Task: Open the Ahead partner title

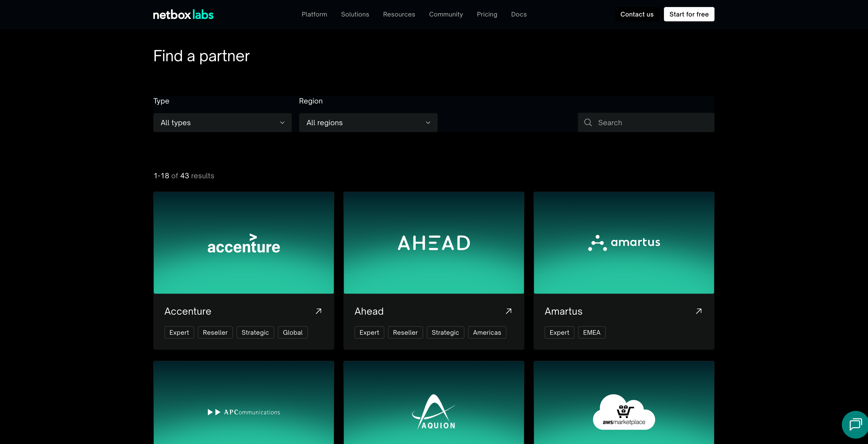Action: (x=369, y=311)
